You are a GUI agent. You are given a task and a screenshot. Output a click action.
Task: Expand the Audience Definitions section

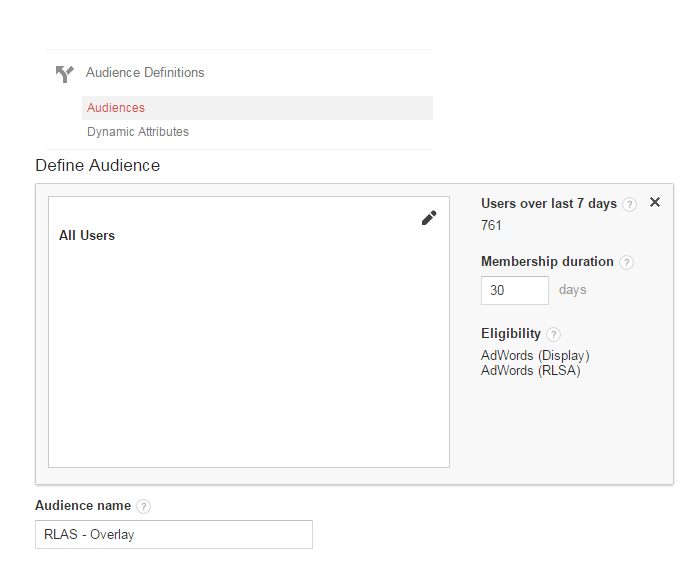coord(145,72)
